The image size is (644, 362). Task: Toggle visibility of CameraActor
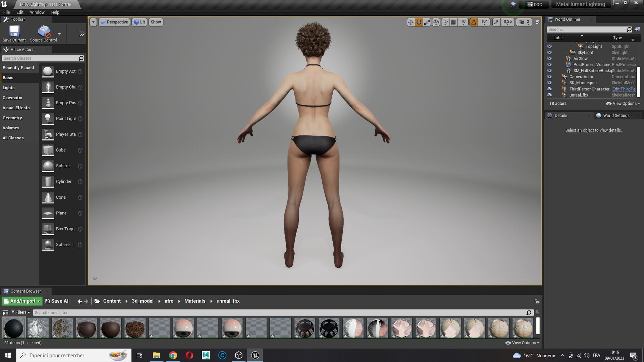[x=549, y=77]
